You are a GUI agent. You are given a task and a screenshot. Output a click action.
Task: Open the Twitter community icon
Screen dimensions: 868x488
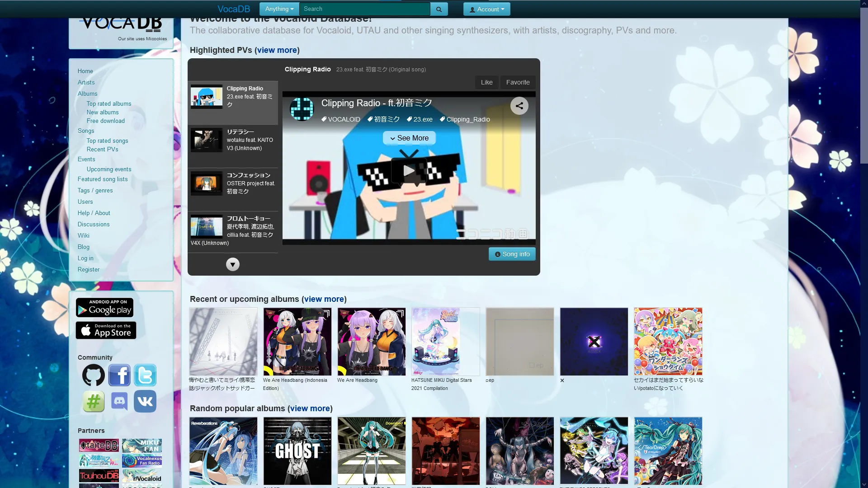point(145,375)
